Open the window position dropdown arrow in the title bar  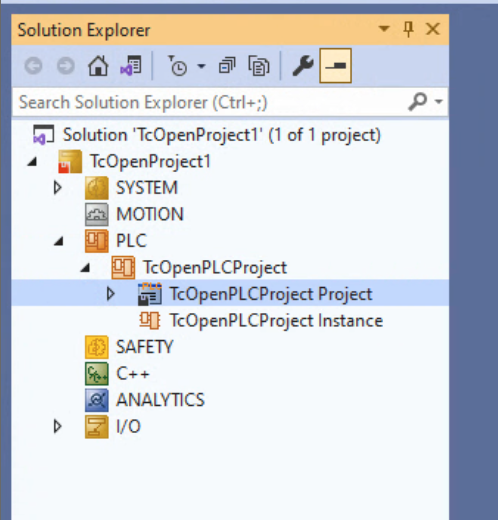(x=384, y=29)
